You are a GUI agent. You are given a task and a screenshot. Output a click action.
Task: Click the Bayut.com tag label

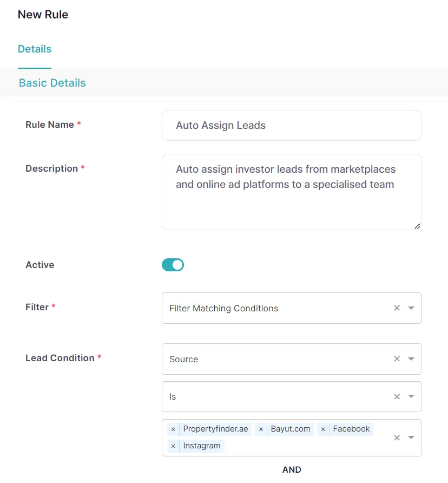291,429
